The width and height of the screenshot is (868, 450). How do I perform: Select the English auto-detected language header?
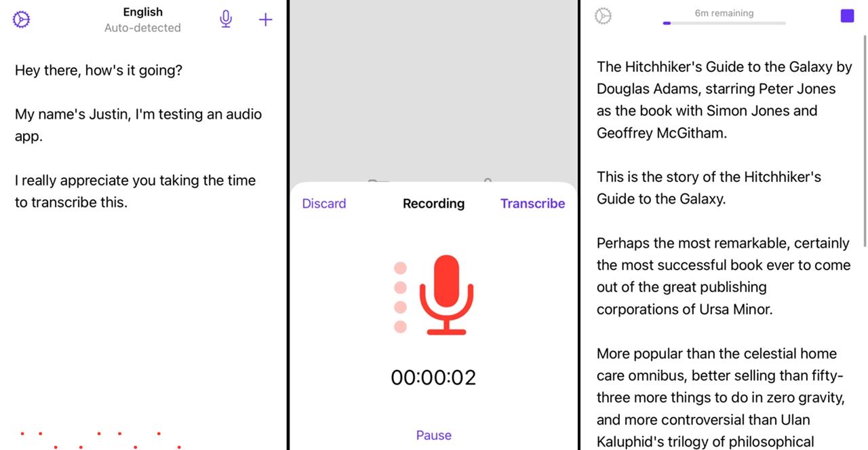pyautogui.click(x=142, y=20)
